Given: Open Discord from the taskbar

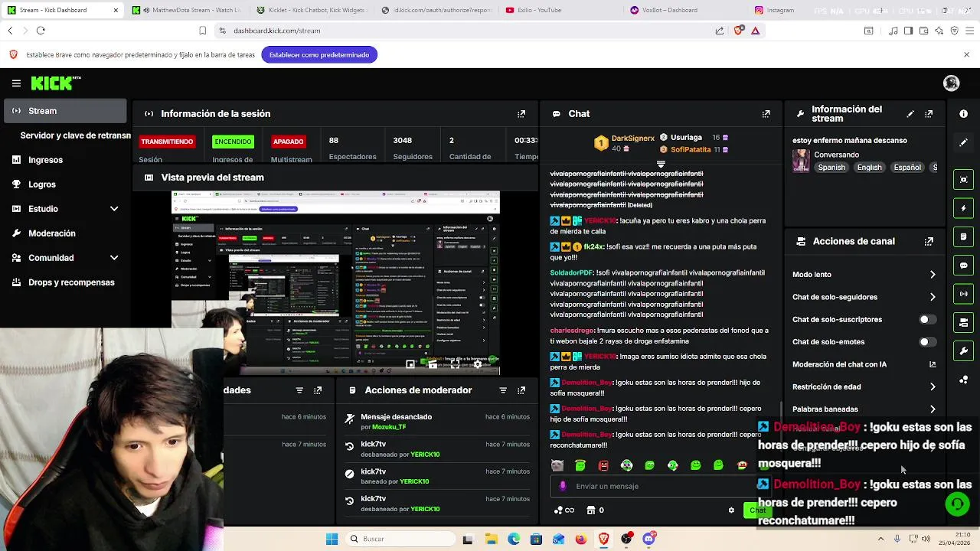Looking at the screenshot, I should (649, 539).
